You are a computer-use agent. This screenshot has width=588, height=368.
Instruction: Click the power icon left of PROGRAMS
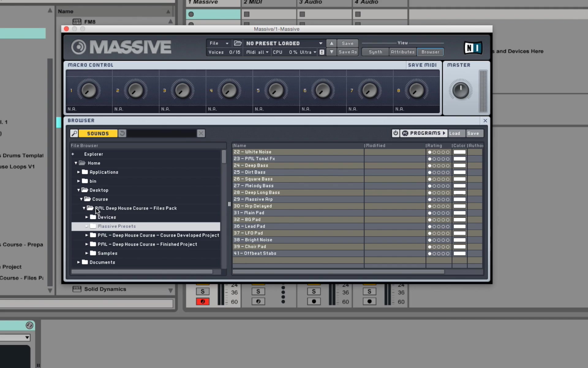(396, 133)
